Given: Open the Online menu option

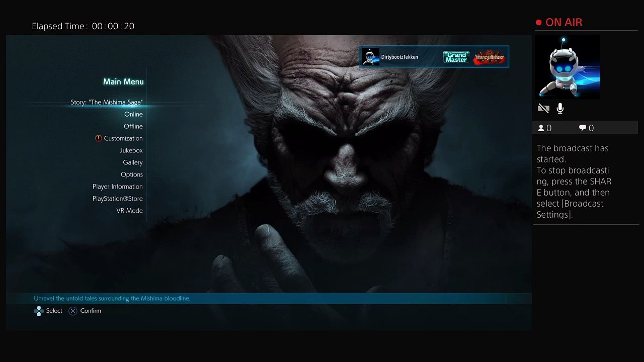Looking at the screenshot, I should [x=133, y=114].
